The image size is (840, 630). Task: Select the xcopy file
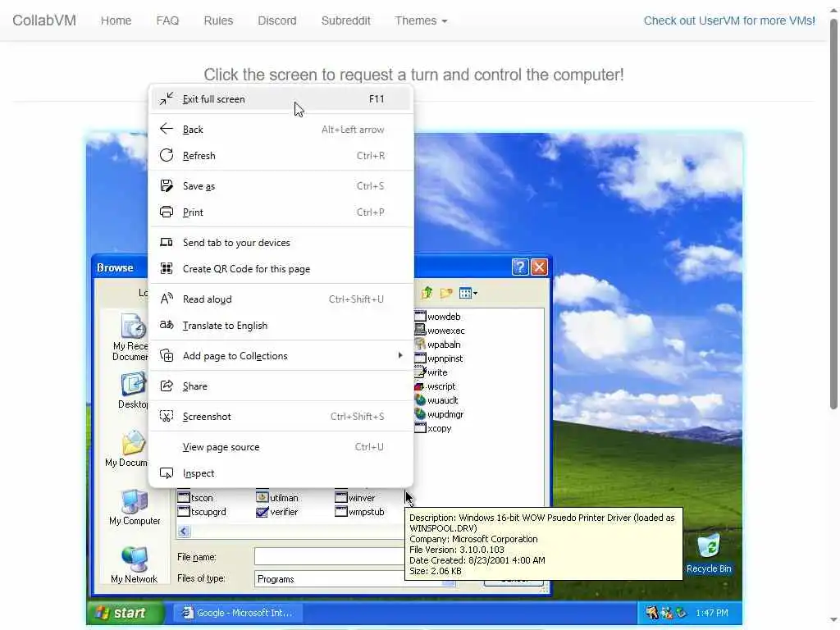point(433,428)
